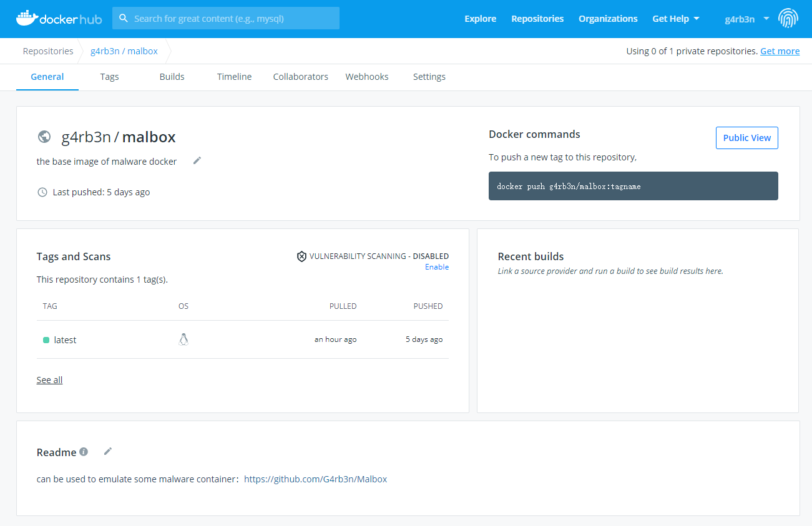Switch to the Tags tab
The width and height of the screenshot is (812, 526).
[x=109, y=77]
